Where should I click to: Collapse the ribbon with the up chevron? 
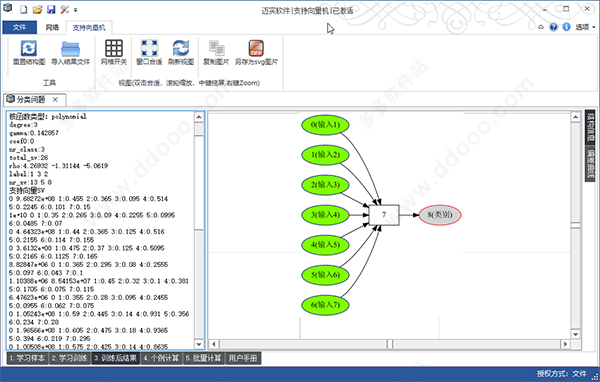click(x=541, y=27)
